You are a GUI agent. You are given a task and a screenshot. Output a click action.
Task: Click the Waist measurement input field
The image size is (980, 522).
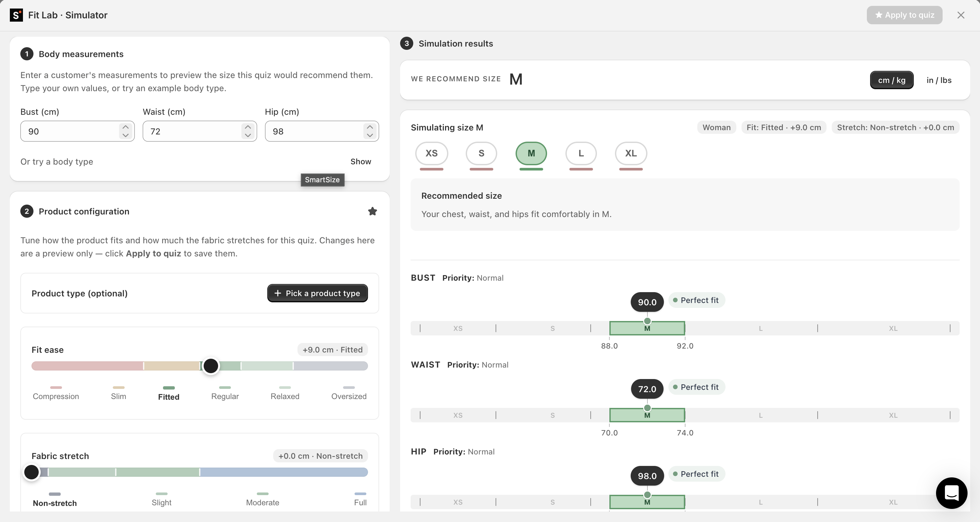click(200, 131)
